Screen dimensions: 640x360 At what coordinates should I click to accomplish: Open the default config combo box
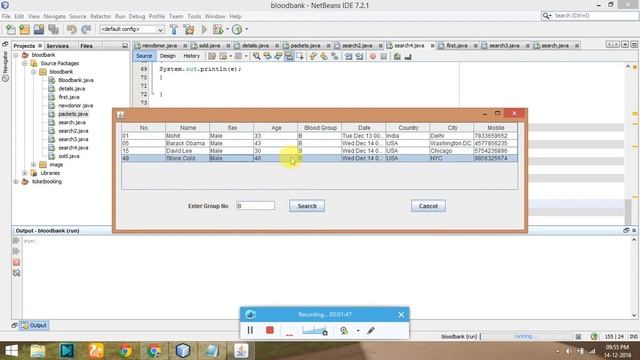coord(132,29)
